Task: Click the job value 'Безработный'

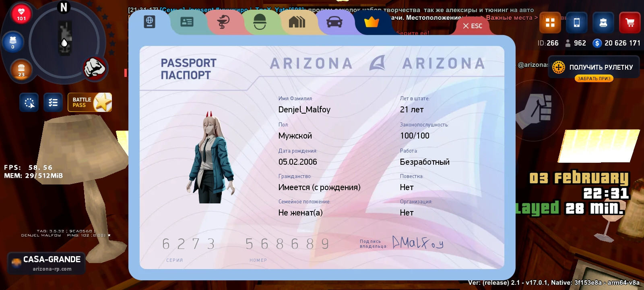Action: click(425, 162)
